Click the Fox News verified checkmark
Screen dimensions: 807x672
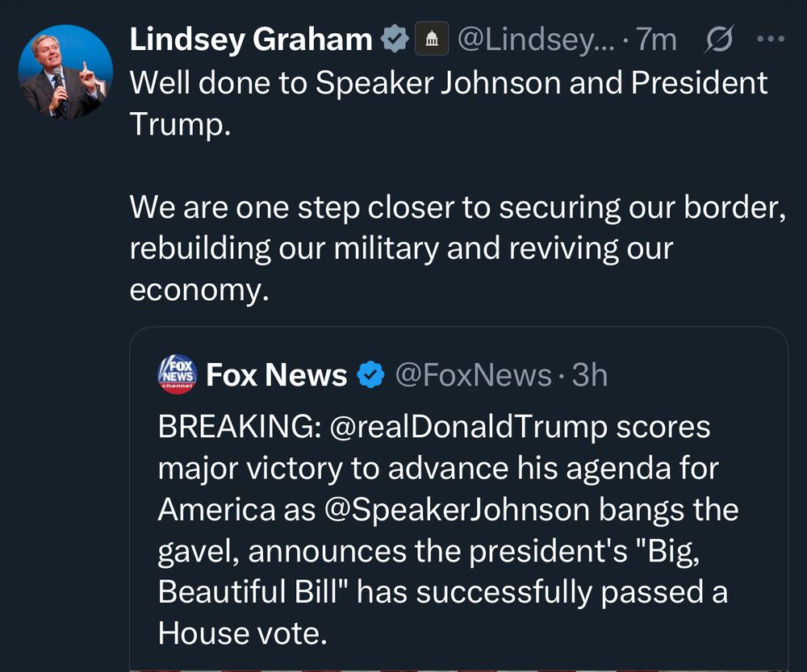coord(369,374)
